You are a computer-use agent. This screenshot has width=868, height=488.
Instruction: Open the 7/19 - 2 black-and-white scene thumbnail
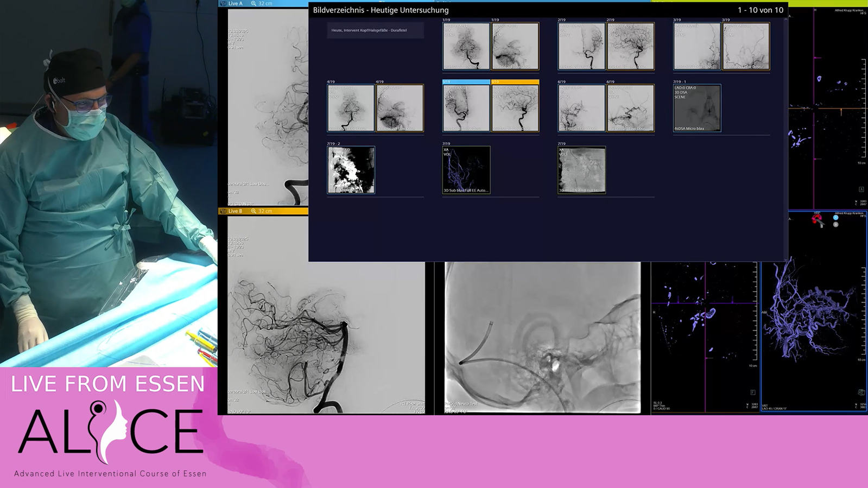click(351, 170)
